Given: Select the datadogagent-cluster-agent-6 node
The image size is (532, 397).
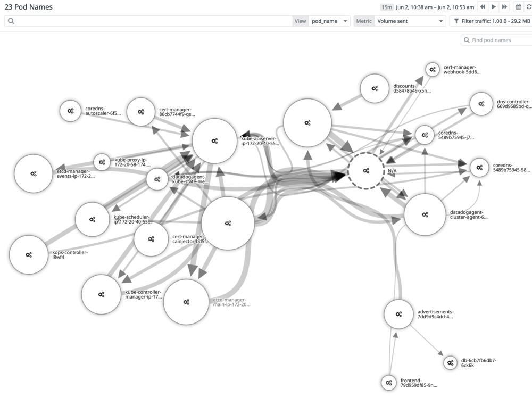Looking at the screenshot, I should (424, 215).
